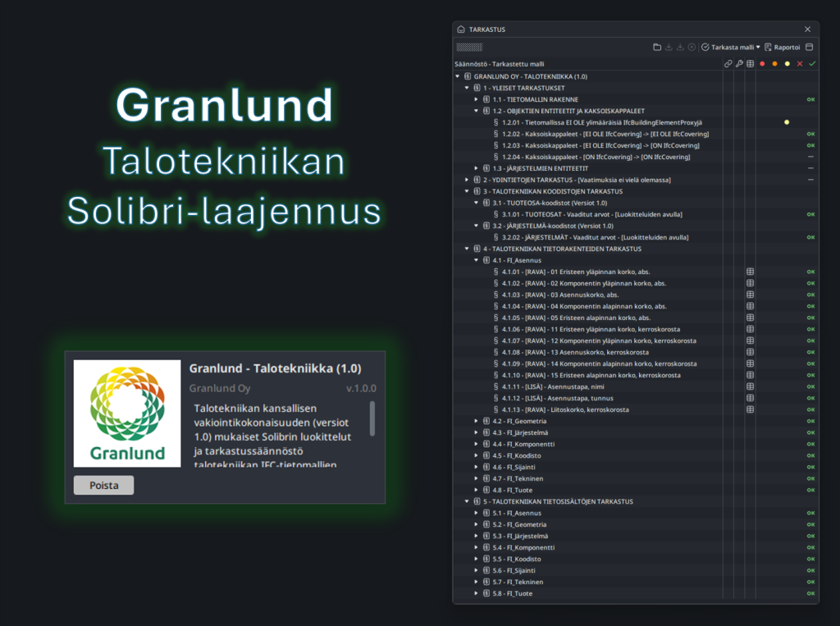Enable the green checkmark results filter

coord(811,62)
